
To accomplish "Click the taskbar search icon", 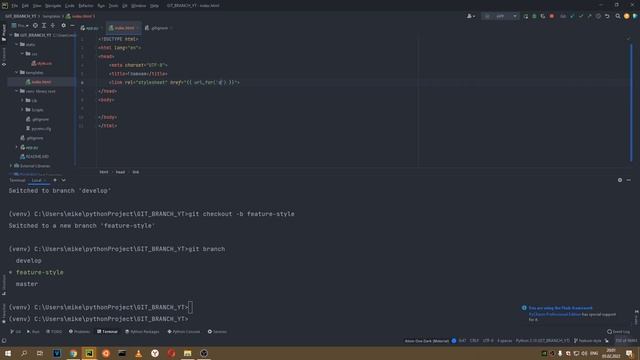I will [x=24, y=353].
